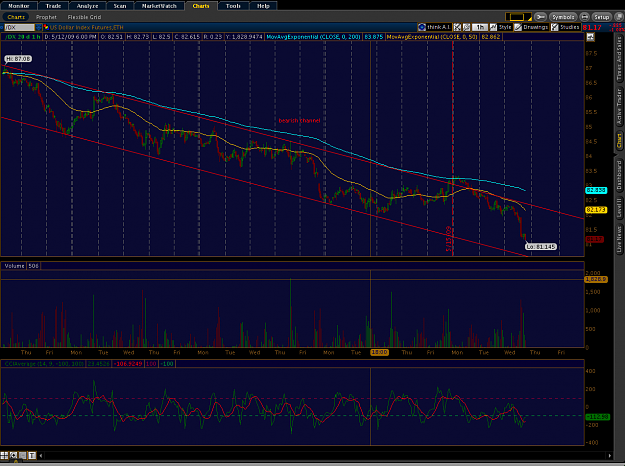The image size is (625, 466).
Task: Click the scroll left arrow at bottom
Action: 41,455
